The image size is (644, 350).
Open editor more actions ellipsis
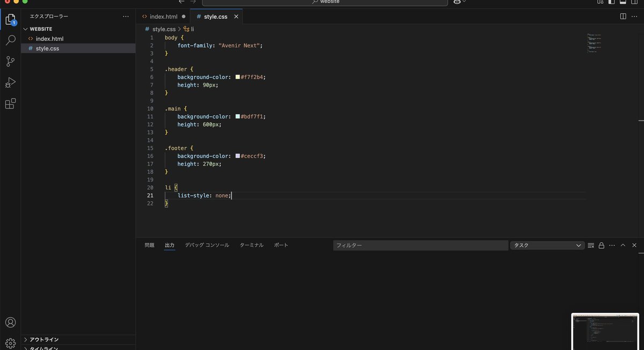tap(635, 17)
